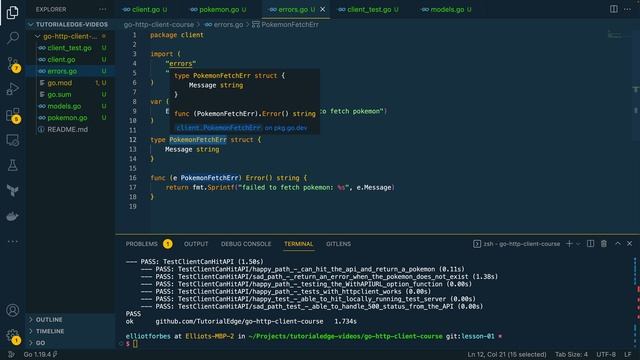The height and width of the screenshot is (360, 640).
Task: Open the Explorer view in activity bar
Action: point(12,13)
